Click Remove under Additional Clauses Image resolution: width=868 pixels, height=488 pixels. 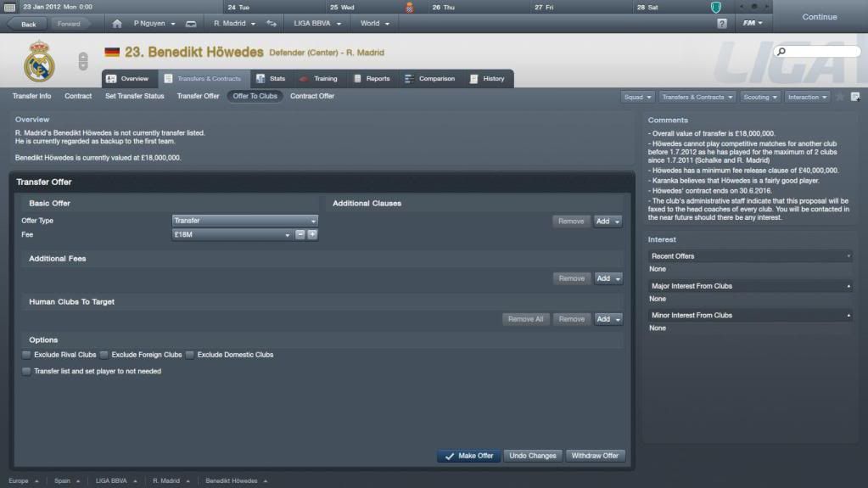pos(571,222)
